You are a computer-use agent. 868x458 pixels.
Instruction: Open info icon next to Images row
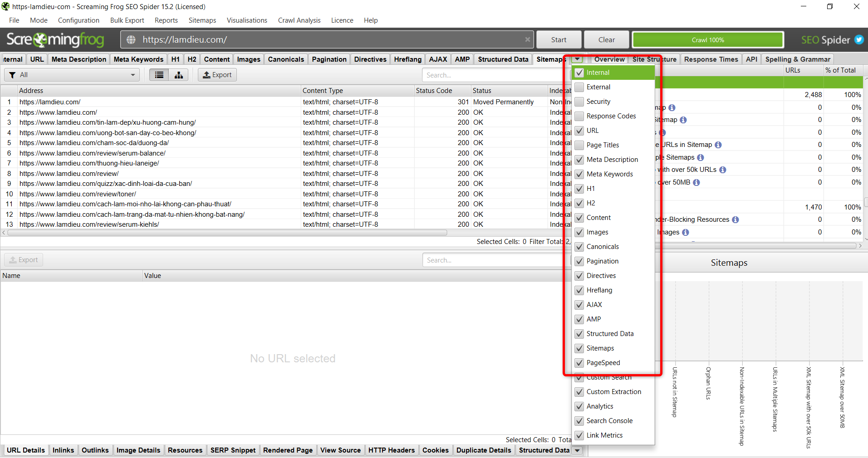[686, 232]
